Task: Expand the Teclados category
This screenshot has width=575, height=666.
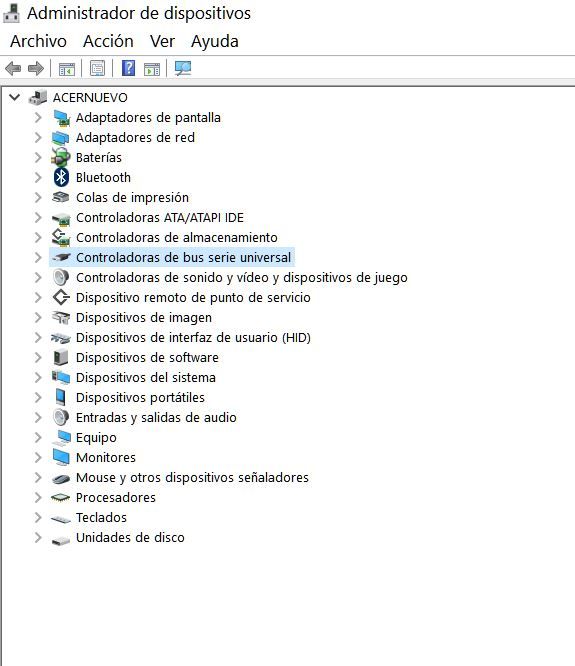Action: [38, 517]
